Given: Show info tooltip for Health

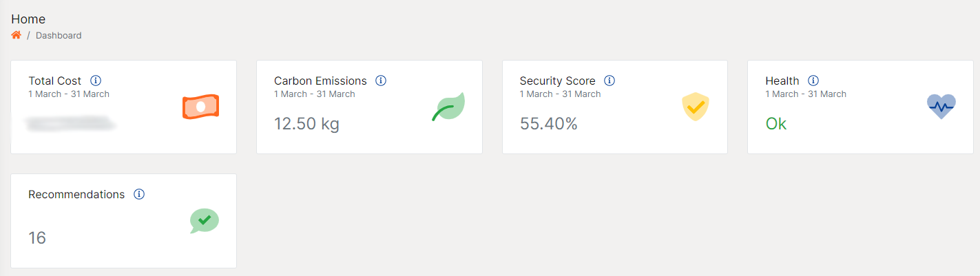Looking at the screenshot, I should tap(813, 81).
